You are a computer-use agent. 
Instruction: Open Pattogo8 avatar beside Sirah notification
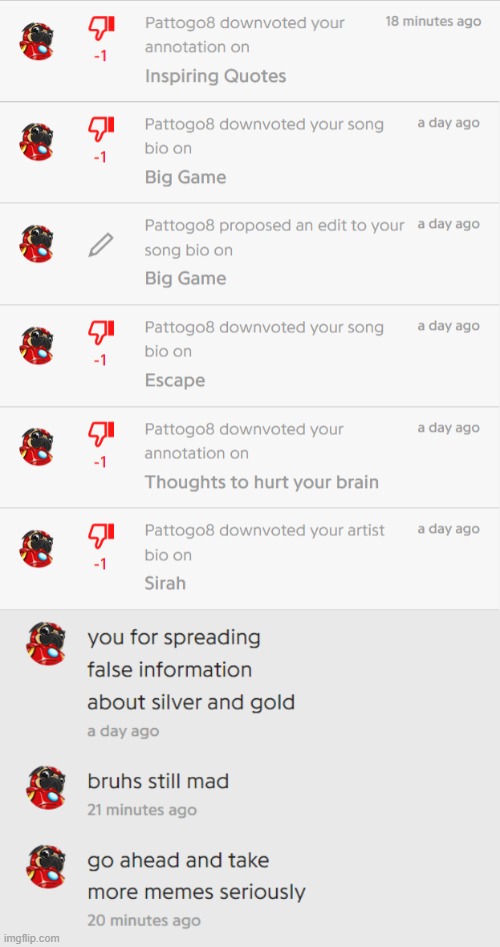pos(37,549)
